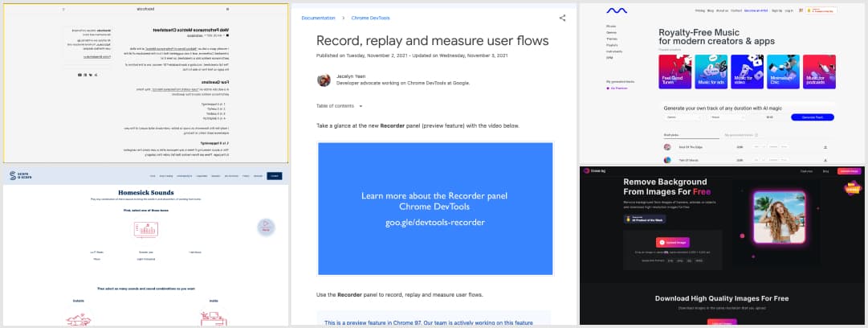Download the 'Edge Of The Edge' track

pos(825,147)
